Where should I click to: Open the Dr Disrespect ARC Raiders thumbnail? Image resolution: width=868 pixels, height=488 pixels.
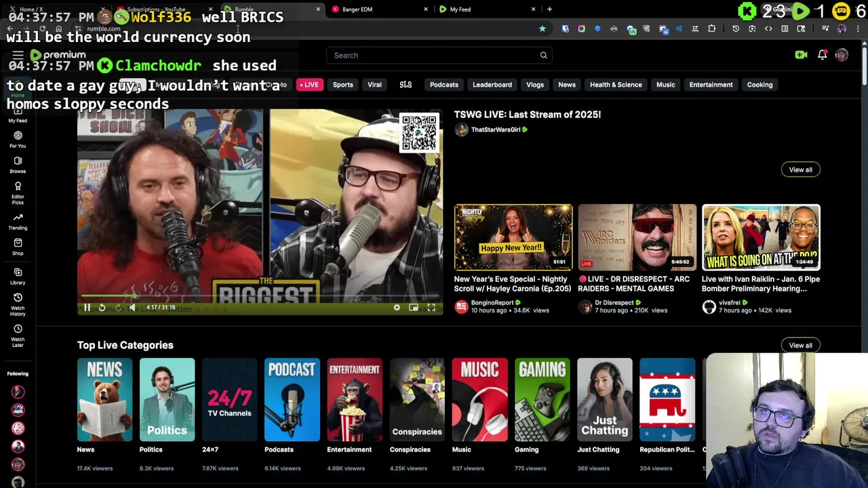tap(637, 237)
